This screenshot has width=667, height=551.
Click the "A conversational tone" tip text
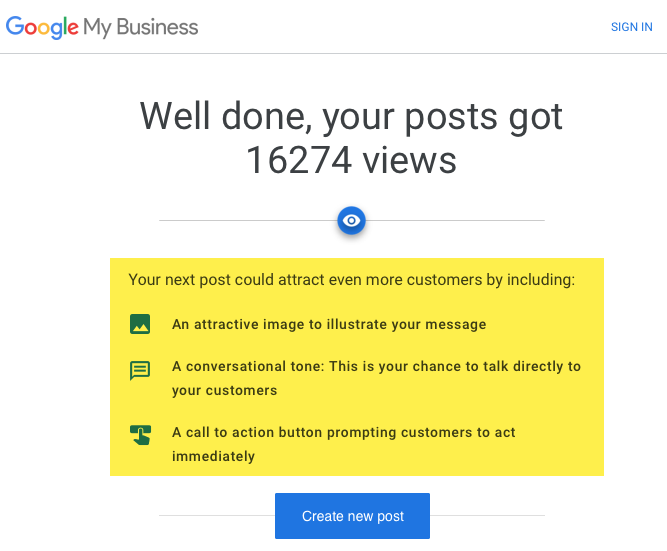pos(376,366)
